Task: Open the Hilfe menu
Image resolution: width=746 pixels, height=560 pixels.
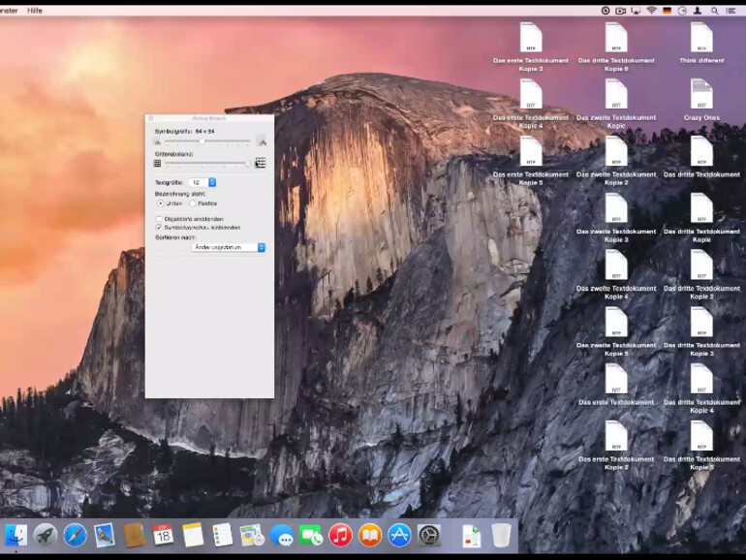Action: [x=35, y=11]
